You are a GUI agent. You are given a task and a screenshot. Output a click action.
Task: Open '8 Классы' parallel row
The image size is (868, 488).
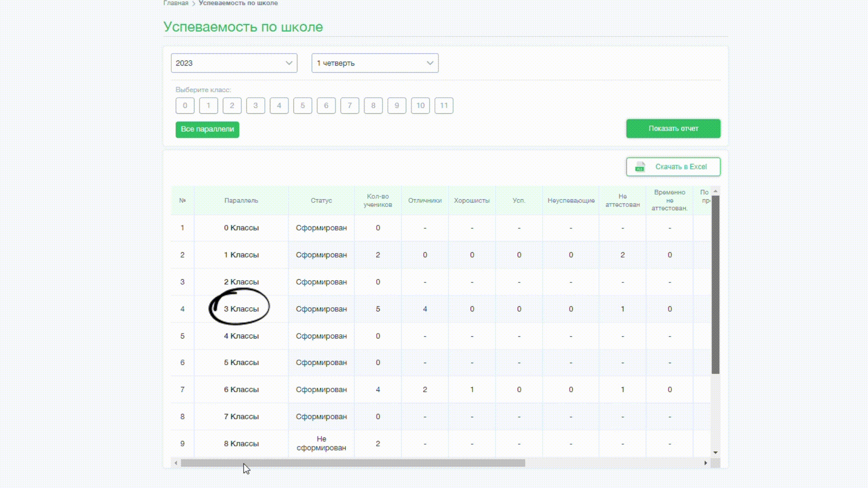[241, 444]
